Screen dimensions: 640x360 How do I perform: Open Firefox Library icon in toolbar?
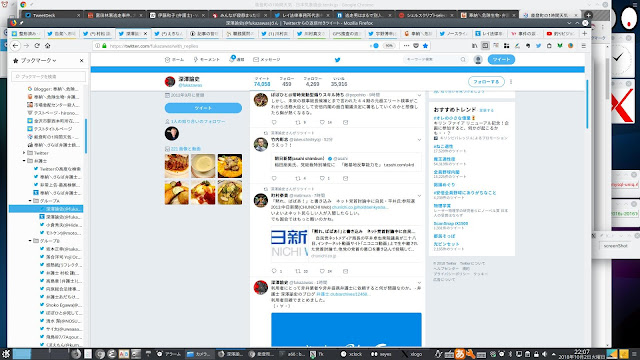click(x=474, y=46)
